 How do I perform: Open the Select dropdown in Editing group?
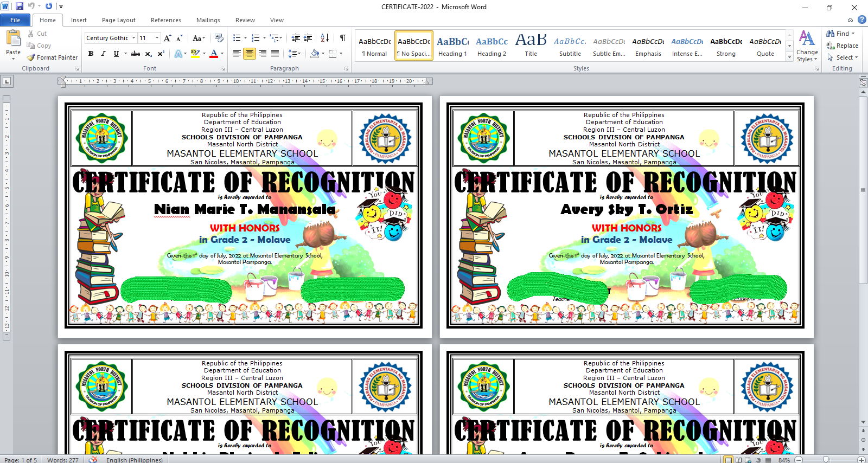coord(843,57)
